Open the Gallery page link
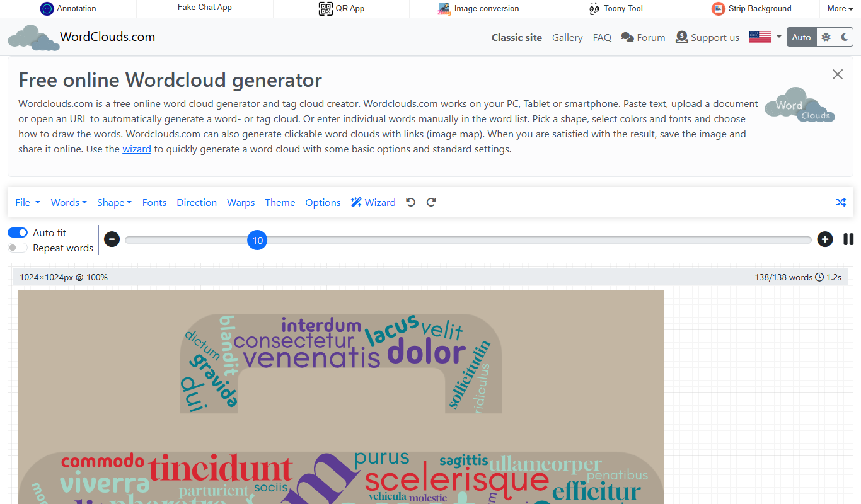This screenshot has width=861, height=504. 567,38
